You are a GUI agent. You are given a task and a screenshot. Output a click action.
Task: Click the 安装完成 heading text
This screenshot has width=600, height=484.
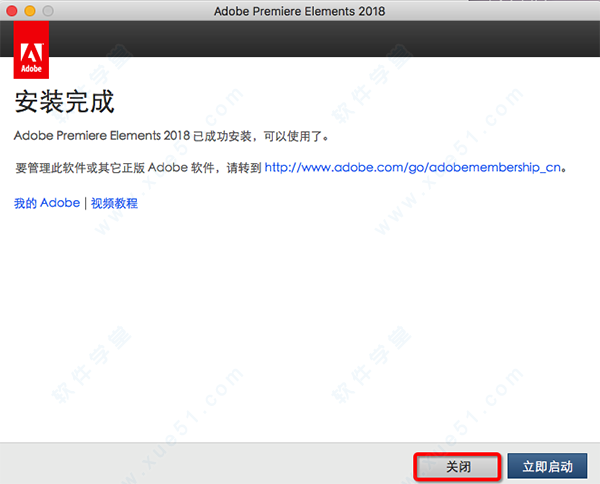pyautogui.click(x=64, y=102)
